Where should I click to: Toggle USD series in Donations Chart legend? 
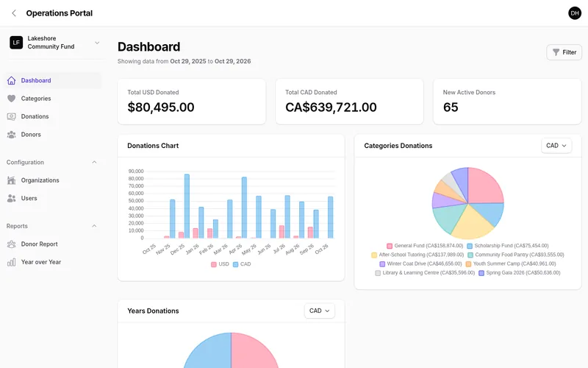220,264
